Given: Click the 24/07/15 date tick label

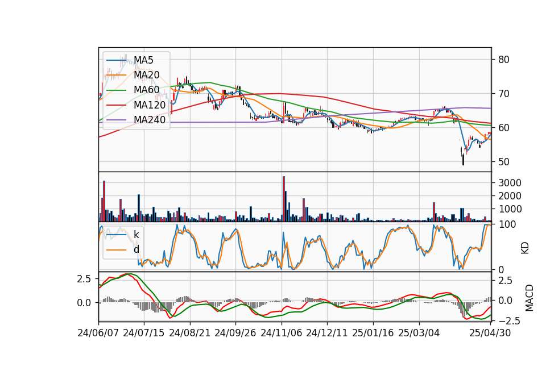Looking at the screenshot, I should pyautogui.click(x=144, y=333).
